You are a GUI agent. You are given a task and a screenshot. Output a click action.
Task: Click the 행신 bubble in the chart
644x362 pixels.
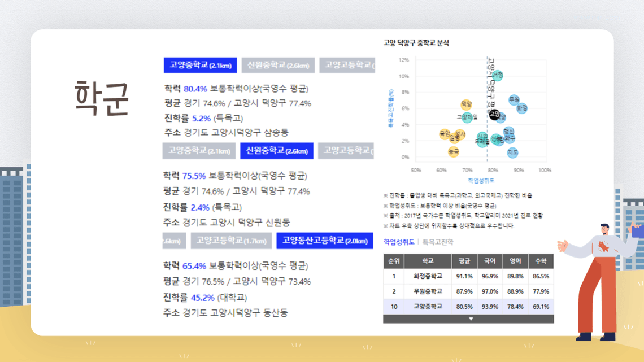tap(509, 132)
